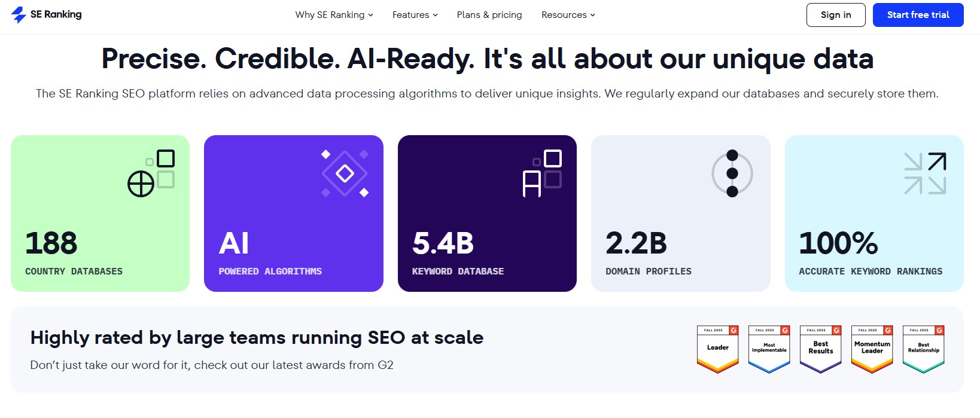The image size is (980, 418).
Task: Click the arrows icon on Accurate Keyword Rankings card
Action: coord(925,173)
